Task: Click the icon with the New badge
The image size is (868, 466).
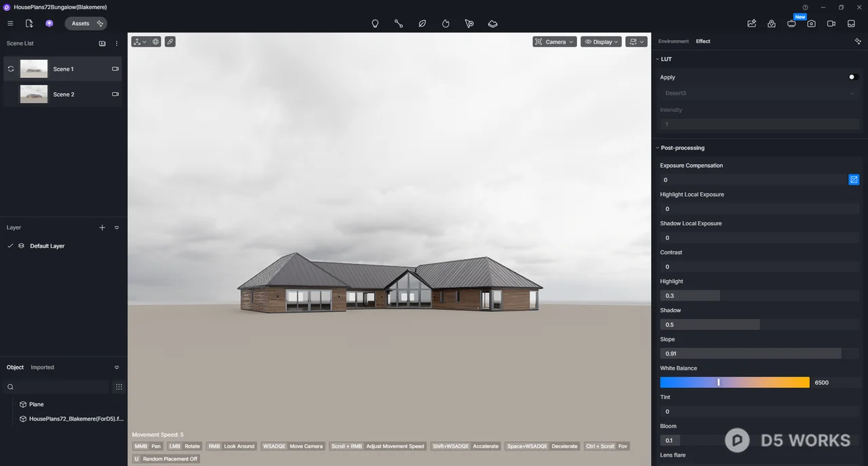Action: coord(791,23)
